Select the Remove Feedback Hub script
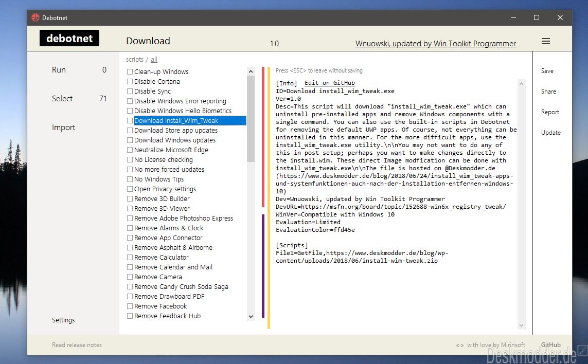 coord(167,316)
